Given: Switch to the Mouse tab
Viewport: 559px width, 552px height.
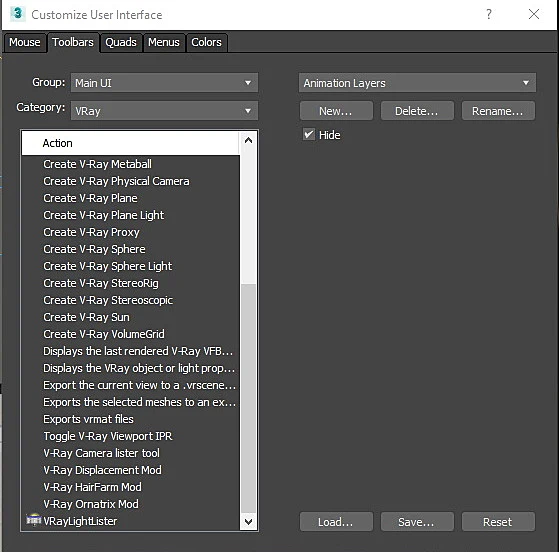Looking at the screenshot, I should [25, 42].
